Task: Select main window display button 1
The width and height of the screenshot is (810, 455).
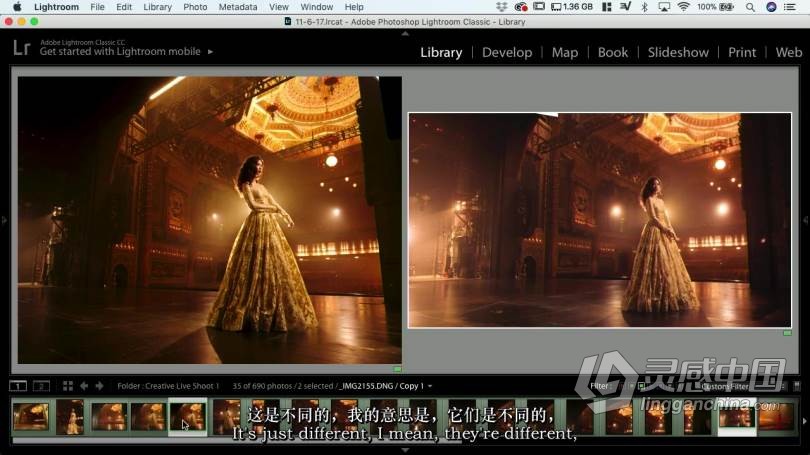Action: 18,386
